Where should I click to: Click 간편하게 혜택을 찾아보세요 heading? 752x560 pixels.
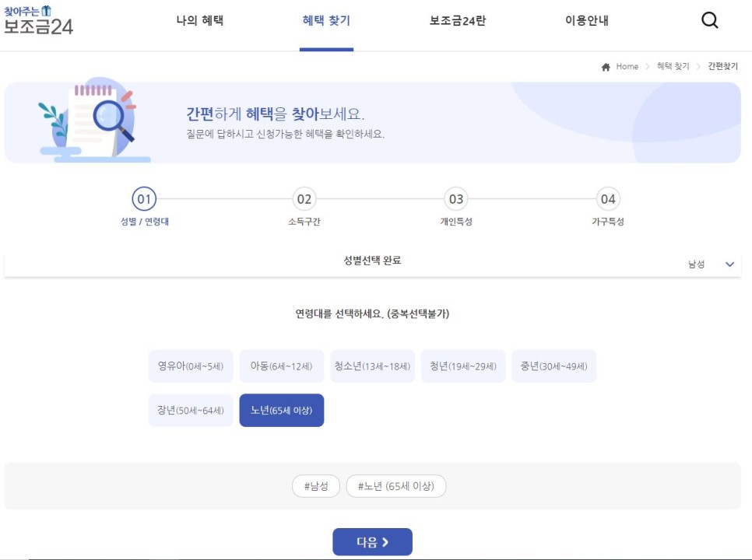tap(276, 114)
